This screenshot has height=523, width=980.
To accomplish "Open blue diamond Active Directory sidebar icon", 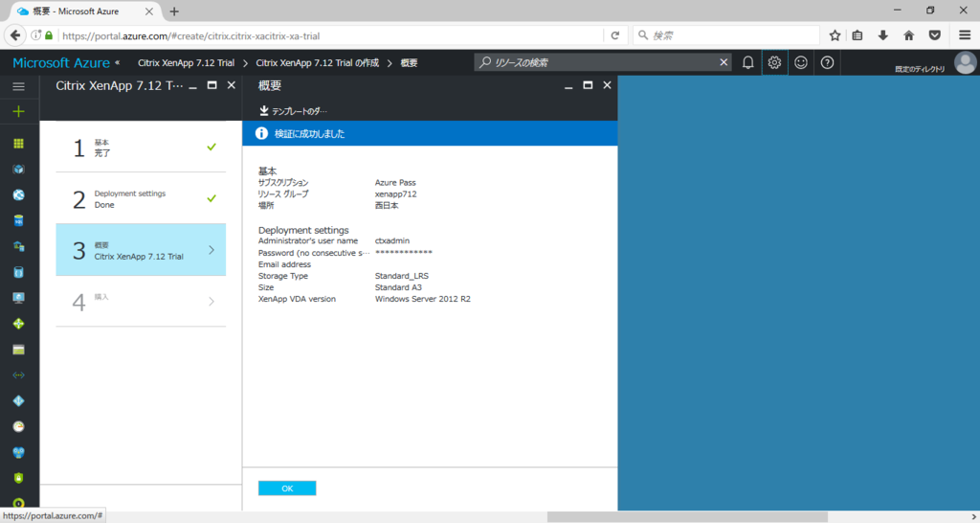I will [19, 401].
